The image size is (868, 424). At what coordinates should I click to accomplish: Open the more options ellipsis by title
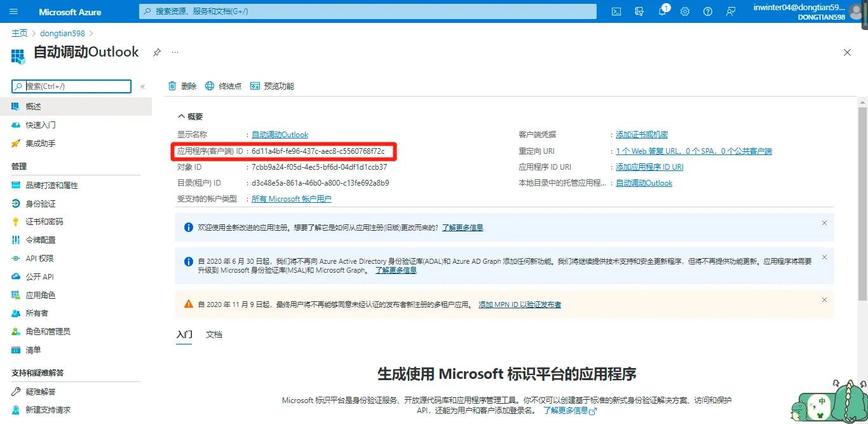[x=175, y=52]
